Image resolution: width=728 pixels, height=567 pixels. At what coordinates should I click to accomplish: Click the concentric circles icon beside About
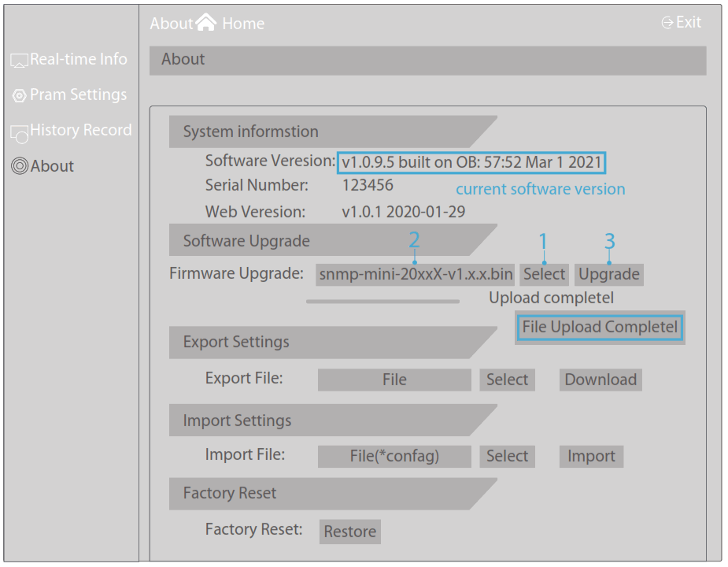(21, 166)
